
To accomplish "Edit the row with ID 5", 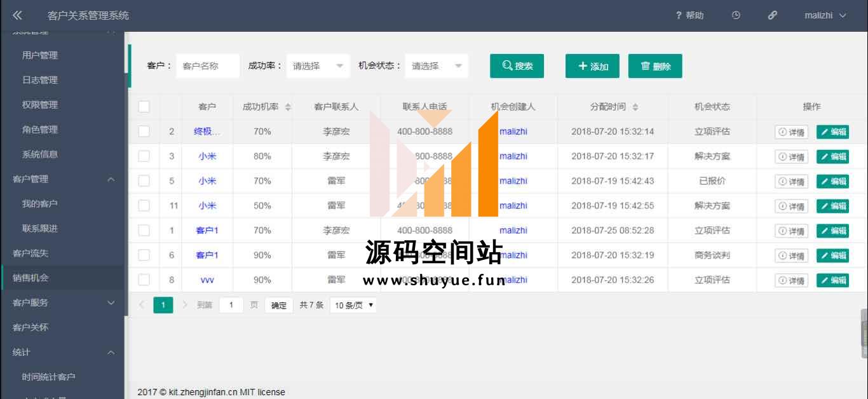I will point(832,182).
